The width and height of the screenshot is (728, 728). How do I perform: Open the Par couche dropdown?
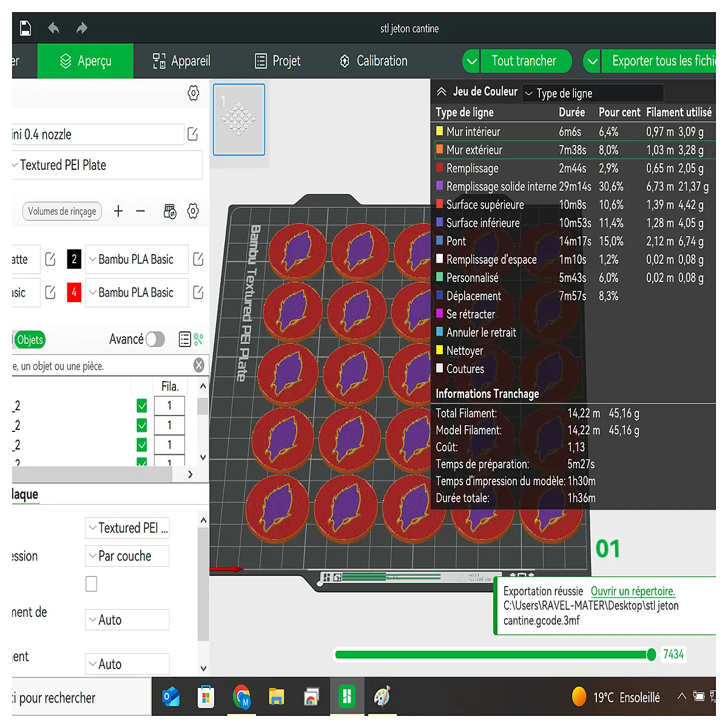click(x=127, y=556)
